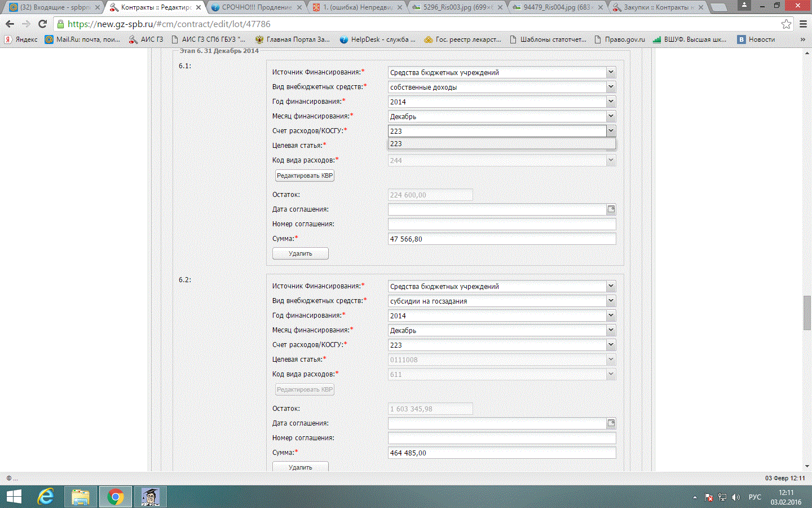812x508 pixels.
Task: Close the Входящие mail tab
Action: click(x=98, y=7)
